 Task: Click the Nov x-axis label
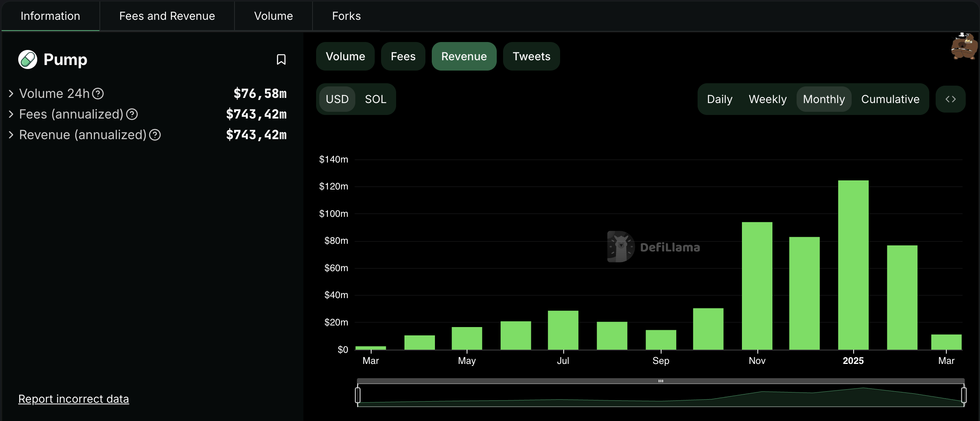(x=757, y=361)
